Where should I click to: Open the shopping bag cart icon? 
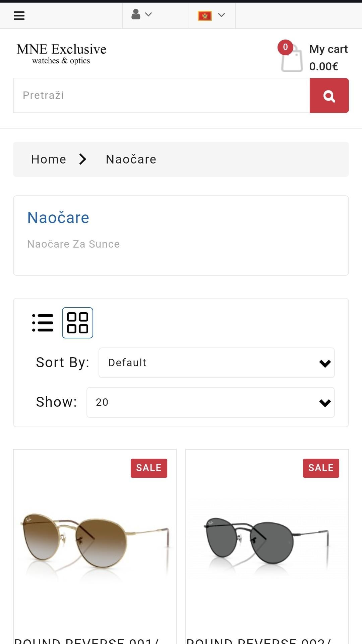pos(291,59)
